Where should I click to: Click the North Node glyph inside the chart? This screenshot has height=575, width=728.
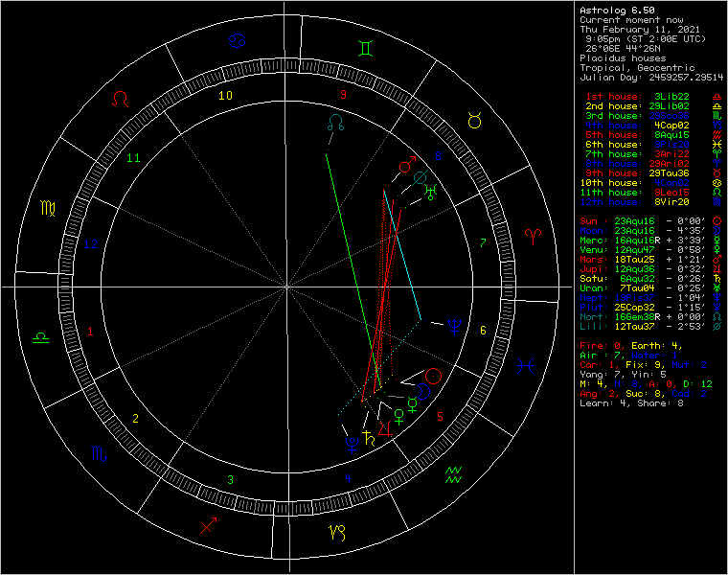tap(335, 122)
